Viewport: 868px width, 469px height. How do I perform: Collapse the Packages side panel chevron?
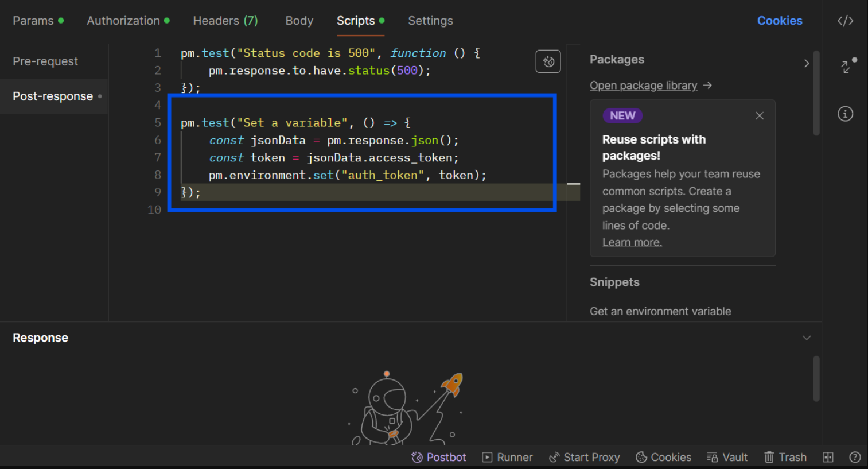coord(806,63)
